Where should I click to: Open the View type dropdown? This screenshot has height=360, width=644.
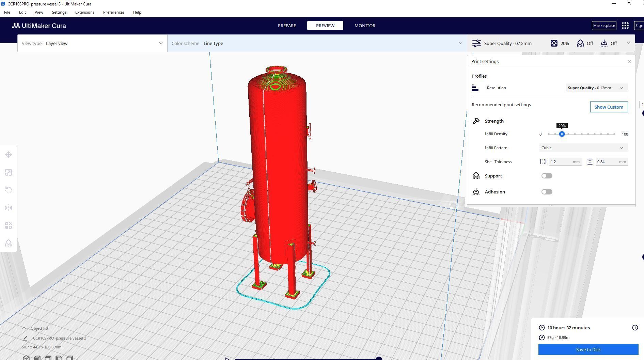[x=92, y=43]
